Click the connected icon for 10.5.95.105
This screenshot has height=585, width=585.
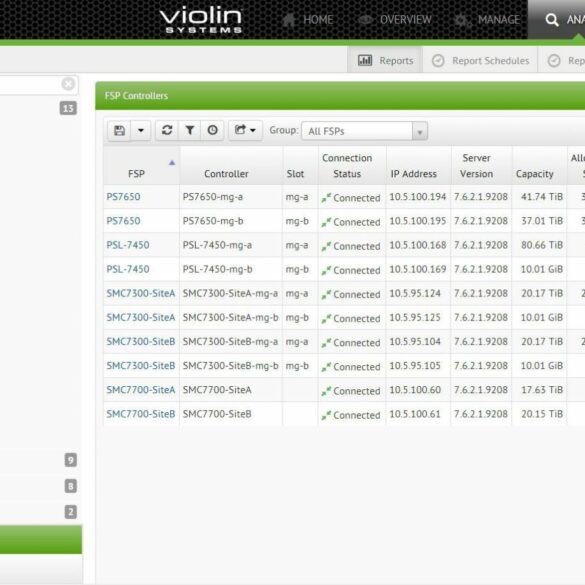[x=326, y=367]
